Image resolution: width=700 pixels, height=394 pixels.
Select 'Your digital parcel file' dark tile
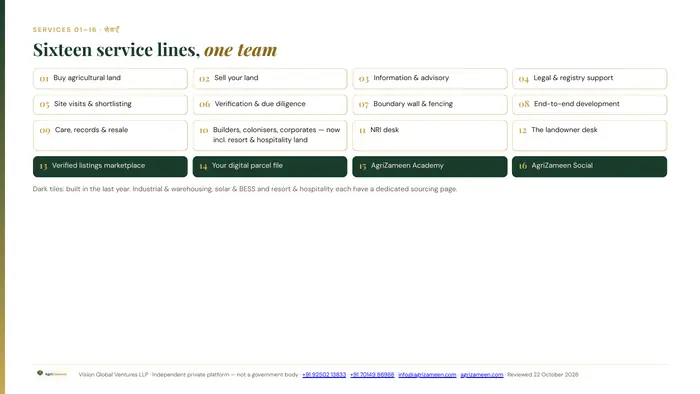(270, 166)
